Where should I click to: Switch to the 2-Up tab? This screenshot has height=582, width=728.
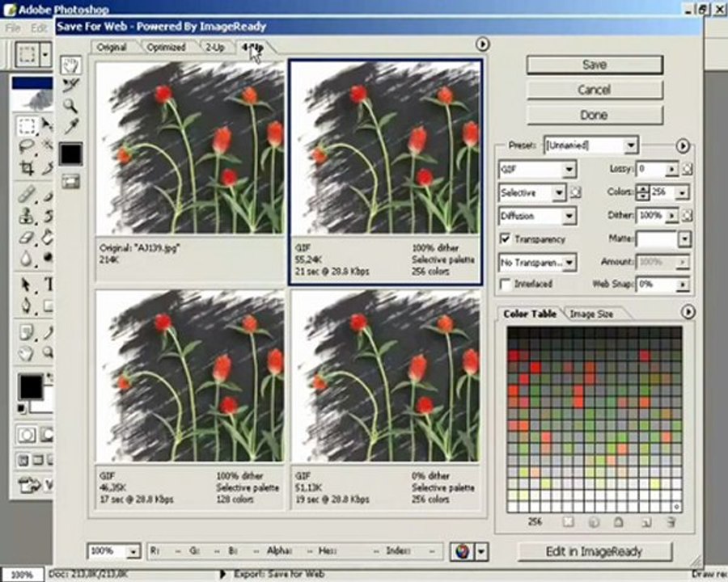(x=214, y=47)
